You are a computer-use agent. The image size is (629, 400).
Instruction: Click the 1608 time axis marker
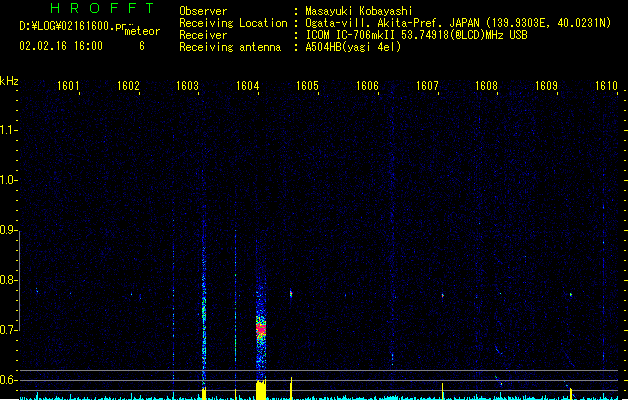(x=487, y=86)
